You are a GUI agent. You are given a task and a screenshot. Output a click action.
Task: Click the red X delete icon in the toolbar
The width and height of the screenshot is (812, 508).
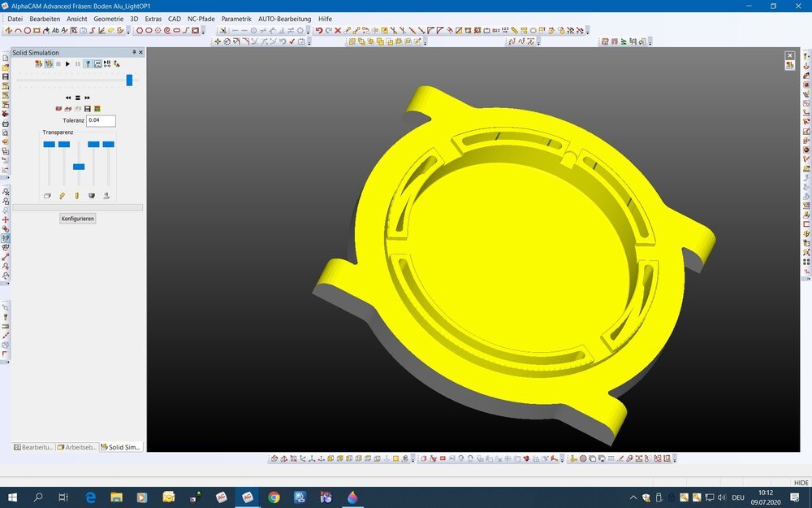click(x=337, y=30)
